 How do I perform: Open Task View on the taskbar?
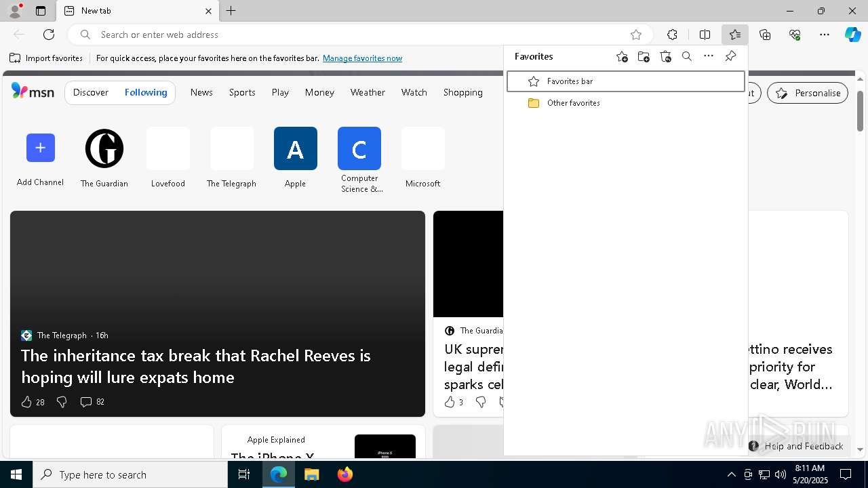point(244,474)
